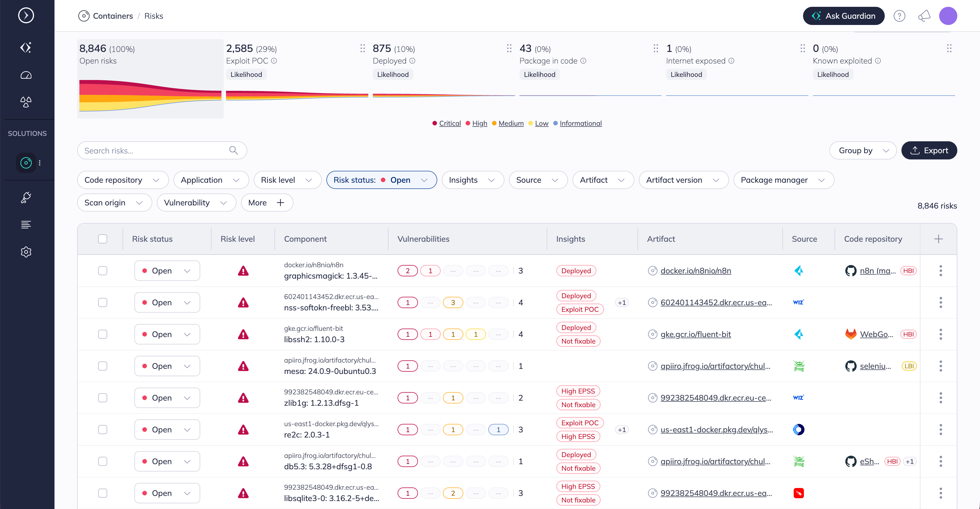Add more filters with More button
Screen dimensions: 980x509
click(x=267, y=203)
